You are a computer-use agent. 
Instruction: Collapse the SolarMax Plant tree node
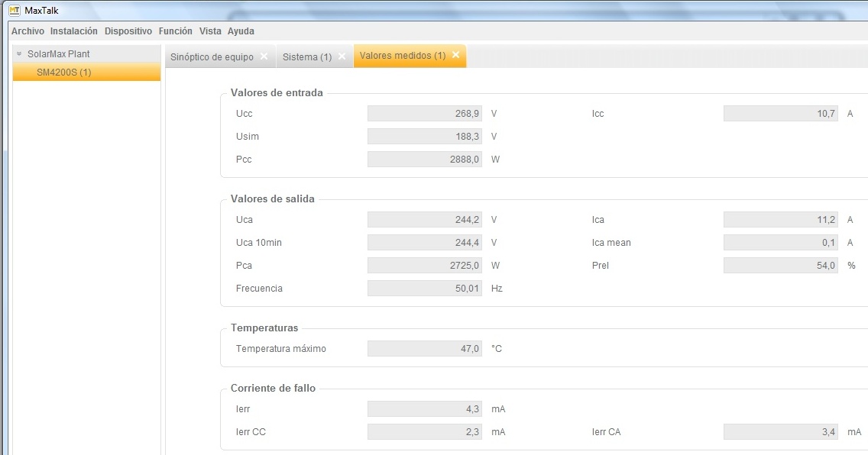(19, 53)
